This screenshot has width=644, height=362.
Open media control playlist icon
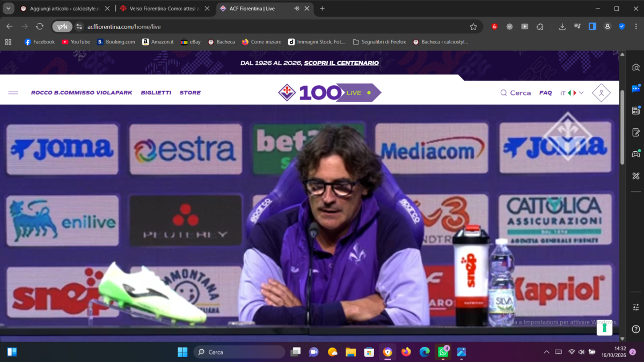pos(577,26)
